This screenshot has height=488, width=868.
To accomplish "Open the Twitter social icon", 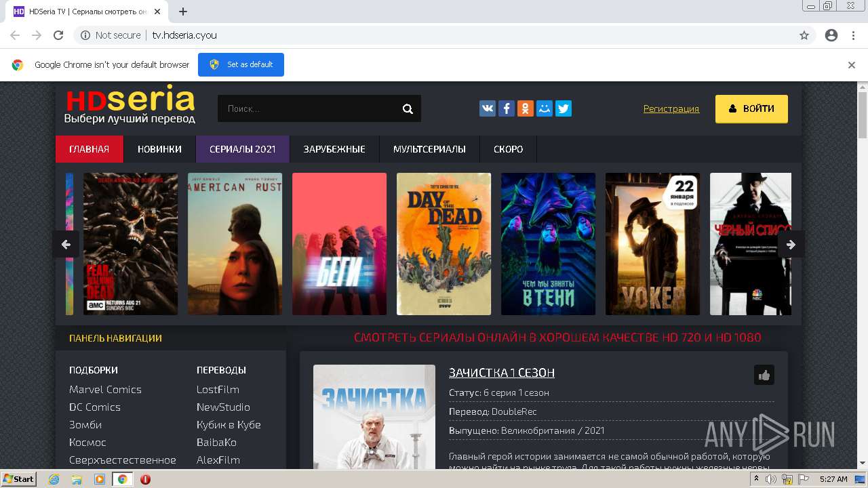I will click(564, 108).
